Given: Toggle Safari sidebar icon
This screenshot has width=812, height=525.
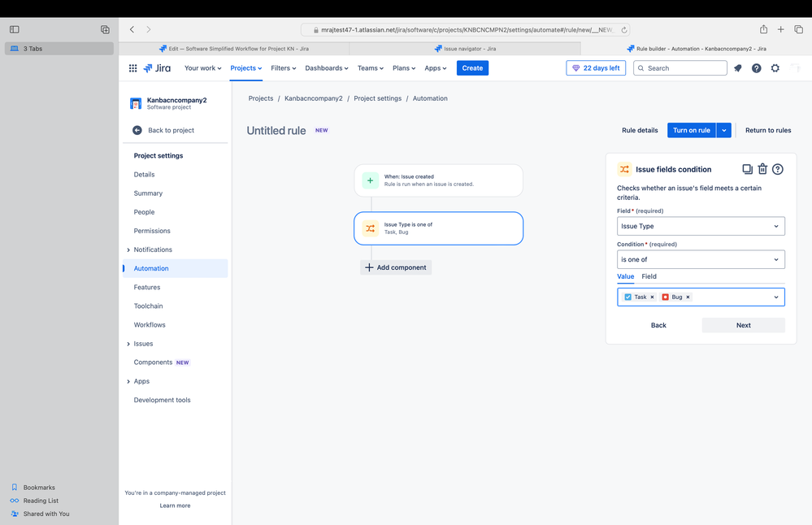Looking at the screenshot, I should pos(15,29).
